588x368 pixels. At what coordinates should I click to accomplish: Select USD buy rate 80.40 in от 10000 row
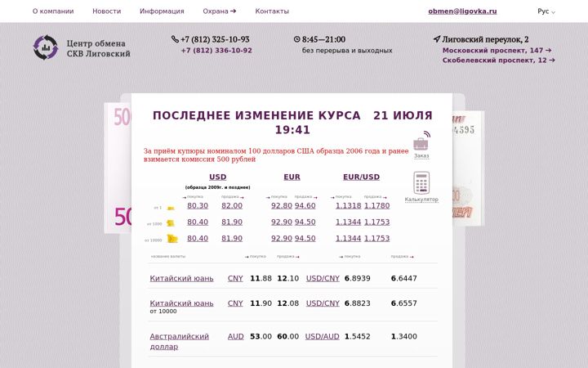click(x=198, y=239)
